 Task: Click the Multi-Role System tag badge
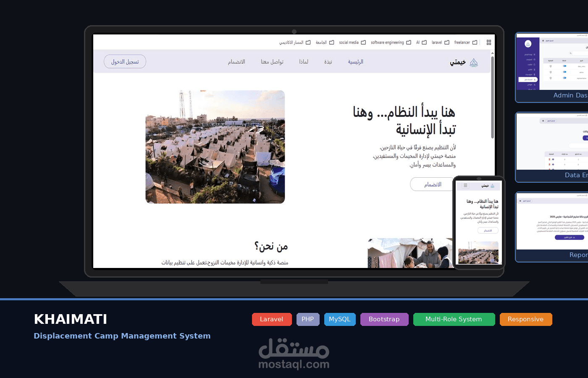(454, 319)
